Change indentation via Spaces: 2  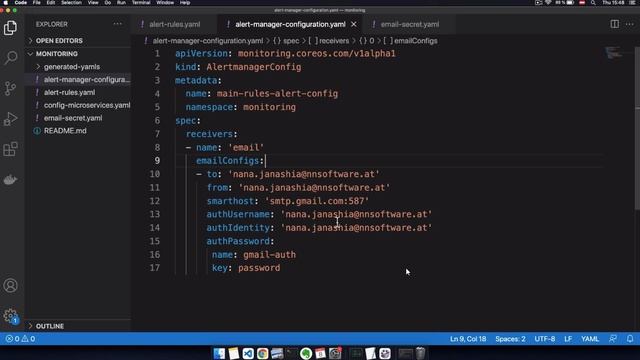tap(510, 339)
